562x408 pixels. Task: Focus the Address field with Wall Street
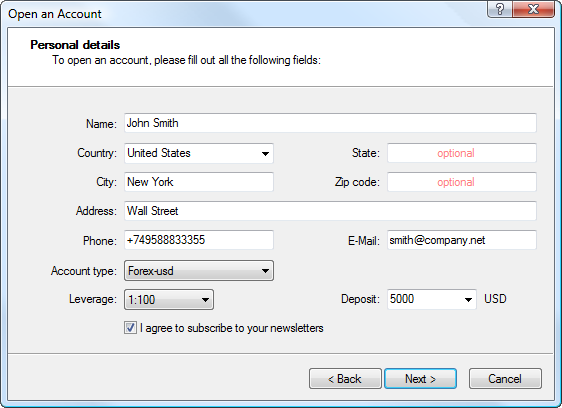(330, 211)
